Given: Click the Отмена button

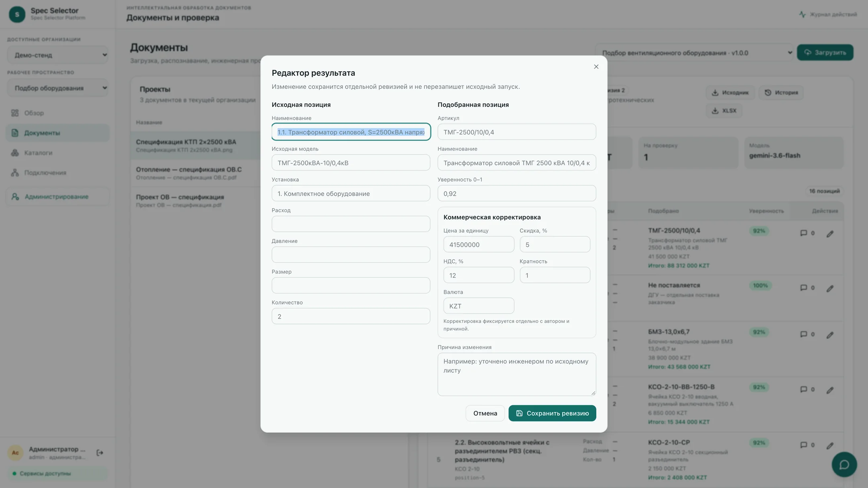Looking at the screenshot, I should pos(485,413).
